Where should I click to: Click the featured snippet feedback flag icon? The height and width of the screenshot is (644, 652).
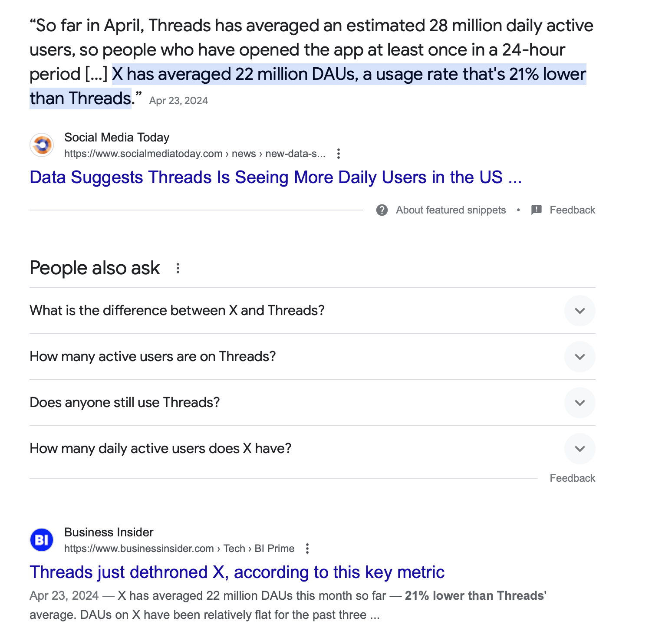(x=537, y=210)
